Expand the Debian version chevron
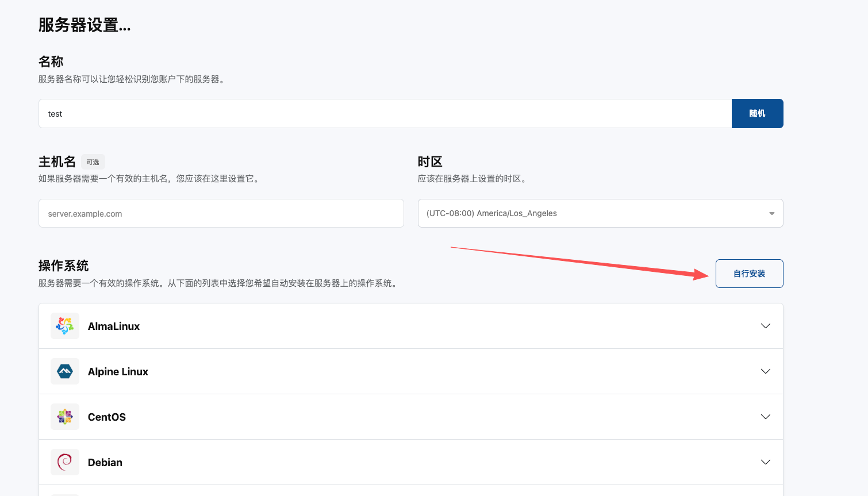Image resolution: width=868 pixels, height=496 pixels. pos(766,462)
